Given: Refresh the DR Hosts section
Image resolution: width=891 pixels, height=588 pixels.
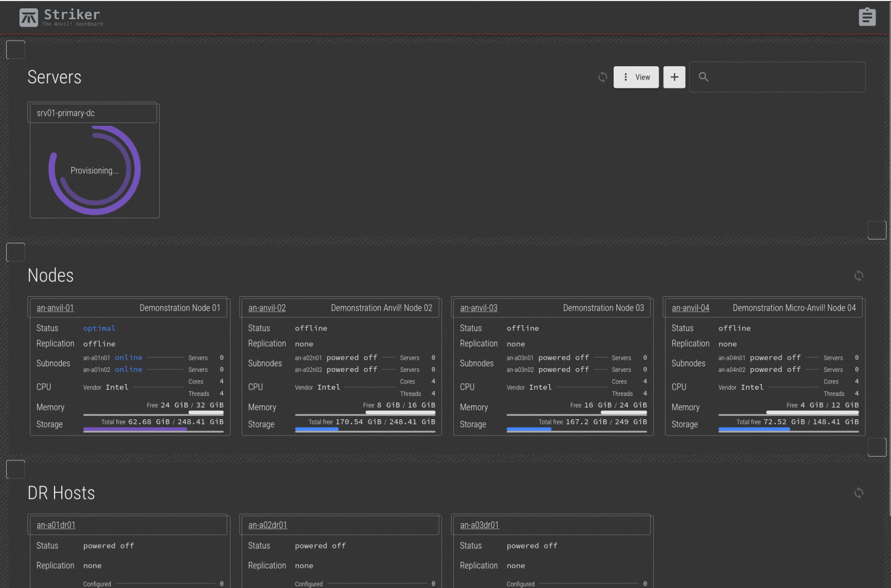Looking at the screenshot, I should pos(858,493).
